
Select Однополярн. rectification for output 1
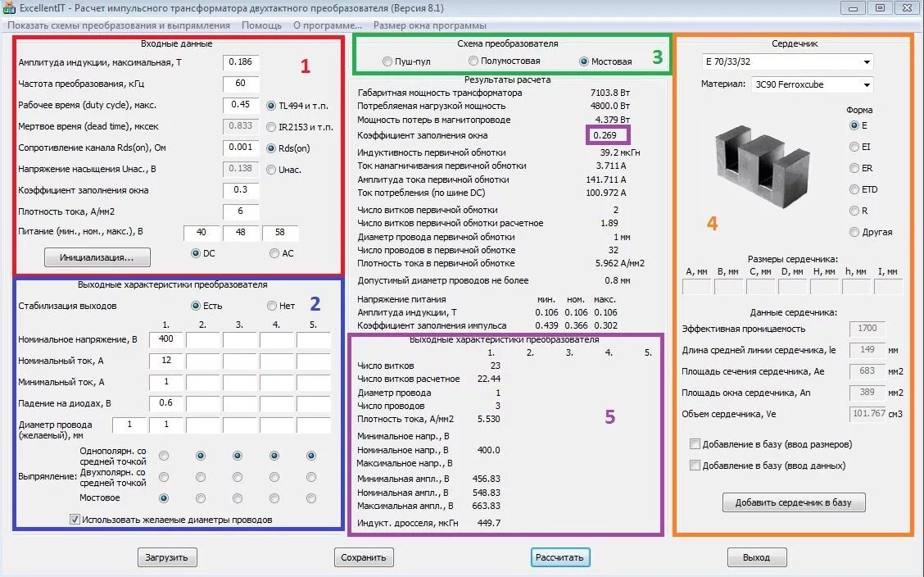coord(164,456)
